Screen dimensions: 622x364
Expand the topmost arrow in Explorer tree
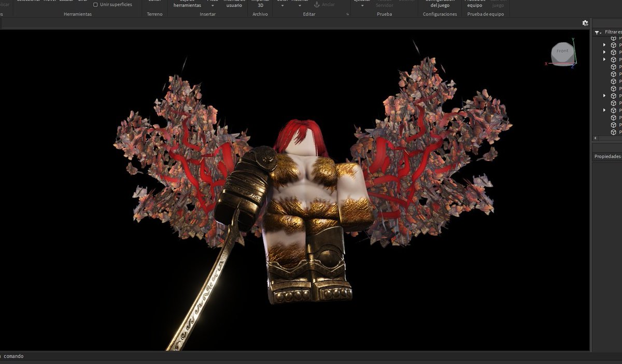coord(604,45)
